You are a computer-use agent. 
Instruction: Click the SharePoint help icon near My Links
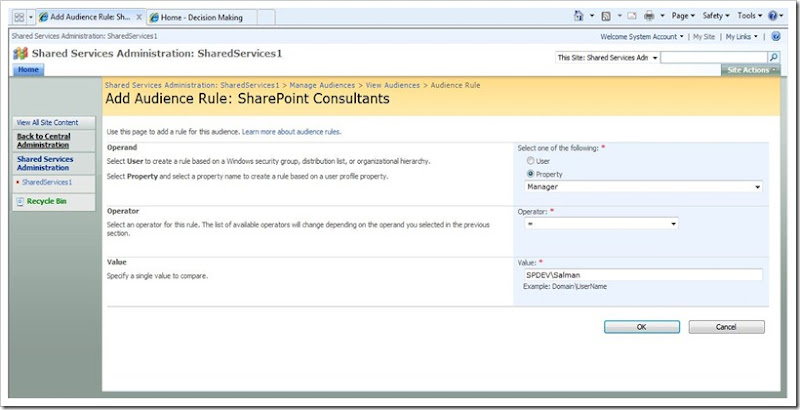point(776,36)
